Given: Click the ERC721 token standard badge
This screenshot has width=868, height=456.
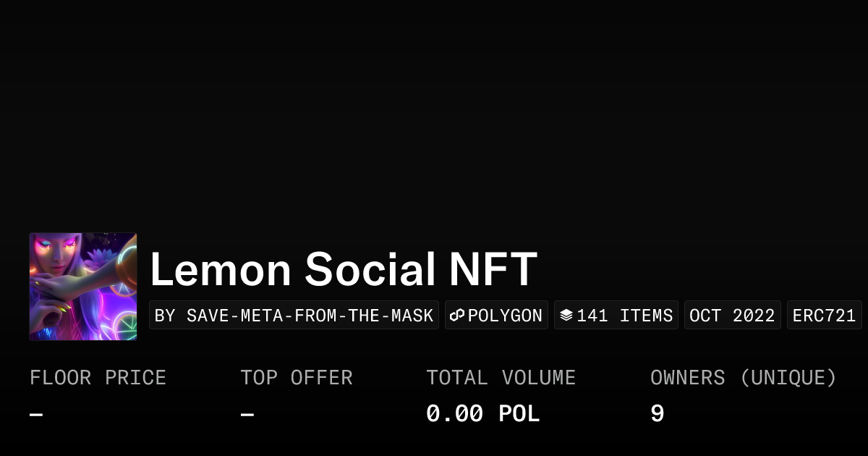Looking at the screenshot, I should tap(824, 316).
